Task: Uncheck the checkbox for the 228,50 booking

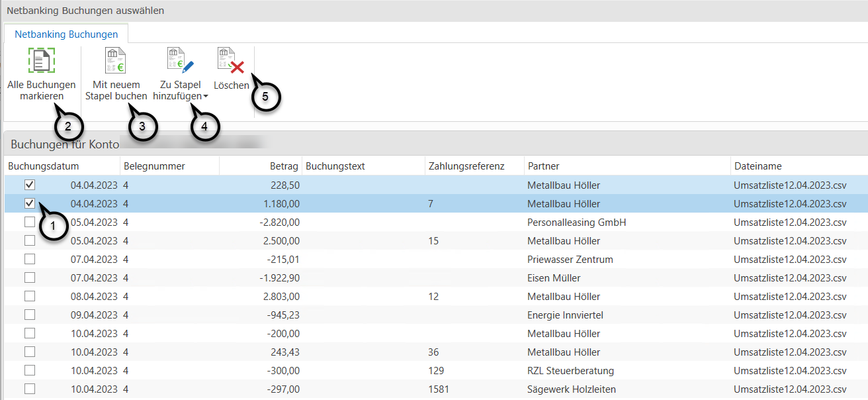Action: [30, 185]
